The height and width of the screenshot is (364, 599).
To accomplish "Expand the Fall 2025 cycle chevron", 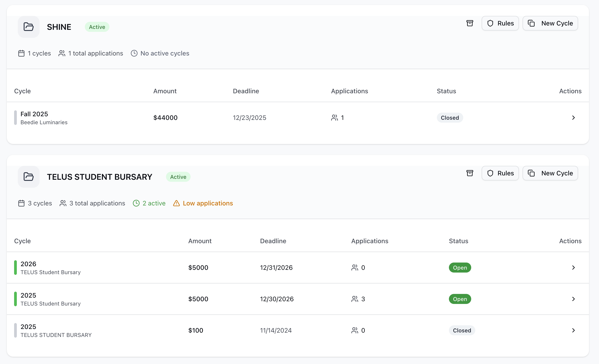I will pos(573,118).
